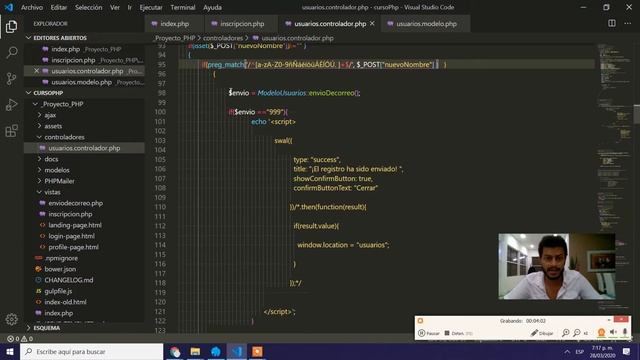Switch to the index.php tab
Screen dimensions: 640x360
(x=174, y=24)
